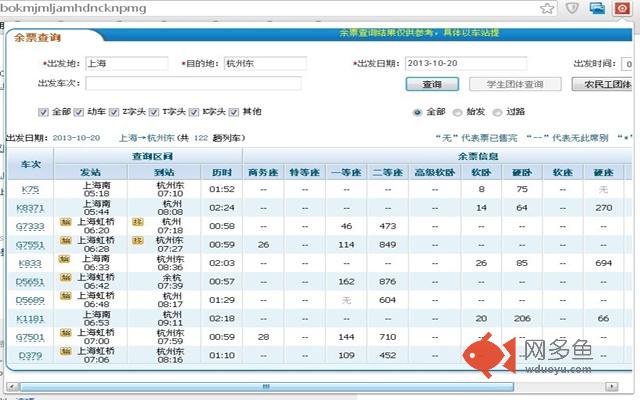
Task: Open the 余票查询 tab
Action: (x=38, y=38)
